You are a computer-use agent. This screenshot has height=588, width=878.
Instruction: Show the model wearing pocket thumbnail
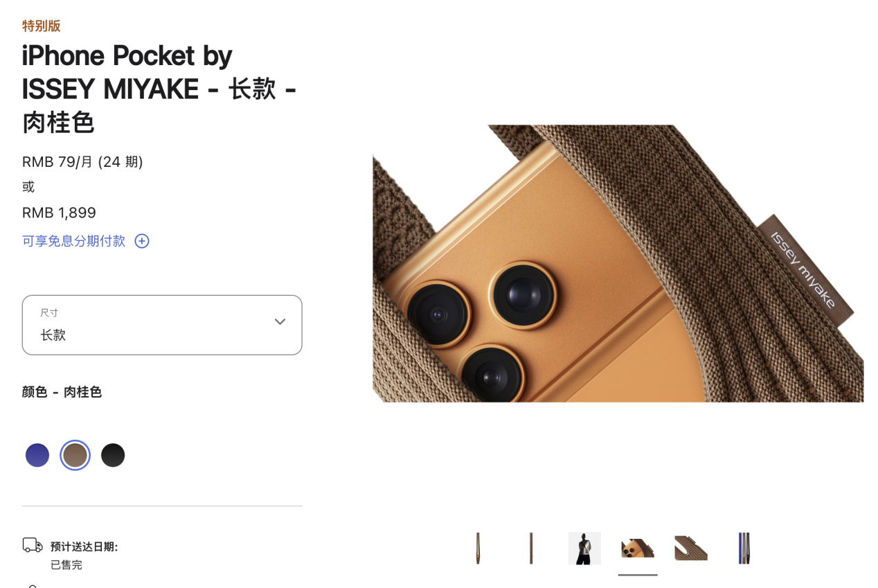[584, 549]
